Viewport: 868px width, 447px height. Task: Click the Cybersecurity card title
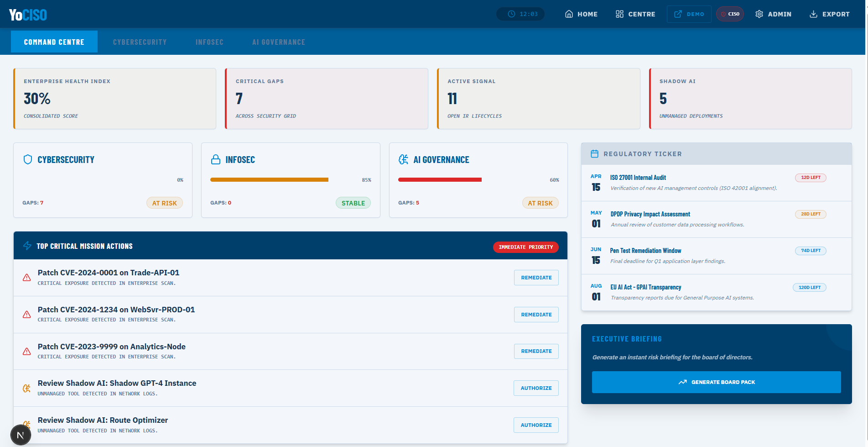[x=66, y=160]
